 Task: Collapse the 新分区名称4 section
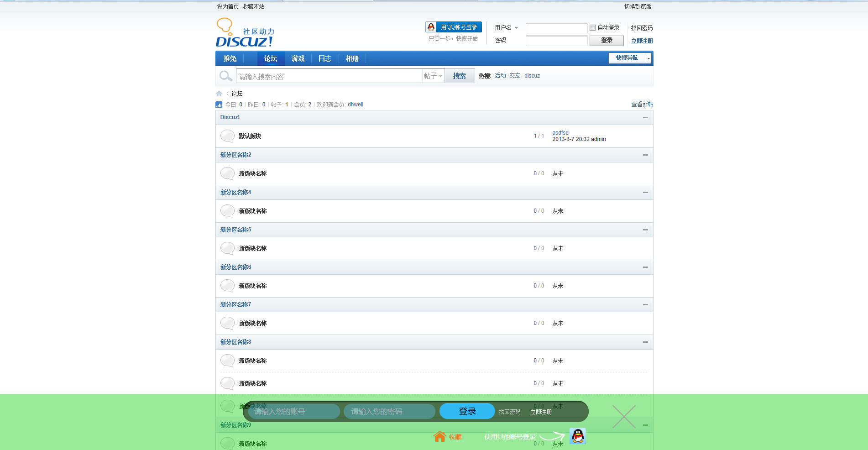pyautogui.click(x=645, y=192)
